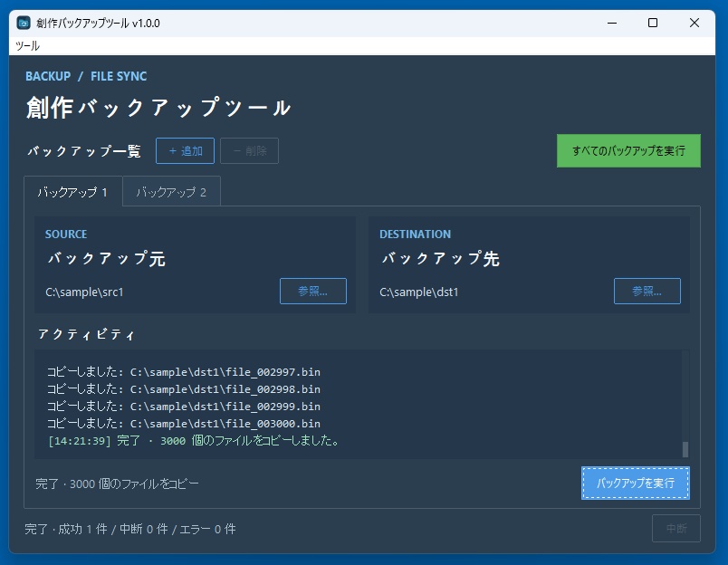Screen dimensions: 728x565
Task: Click the 中断 button
Action: (x=676, y=528)
